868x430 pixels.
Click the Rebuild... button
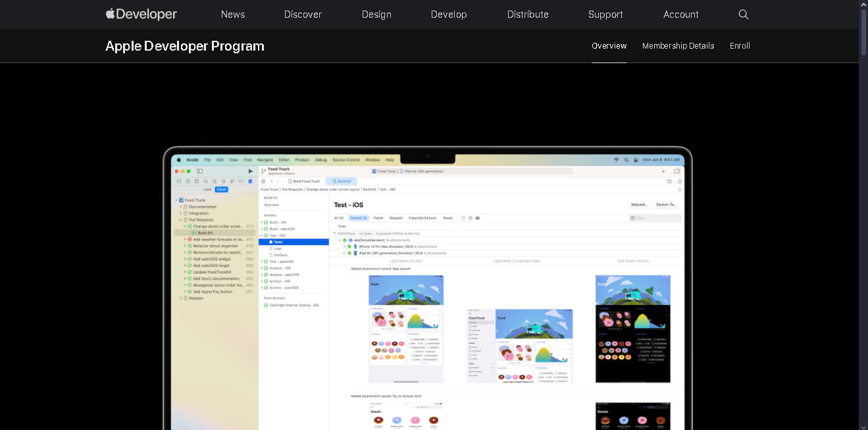pos(640,204)
